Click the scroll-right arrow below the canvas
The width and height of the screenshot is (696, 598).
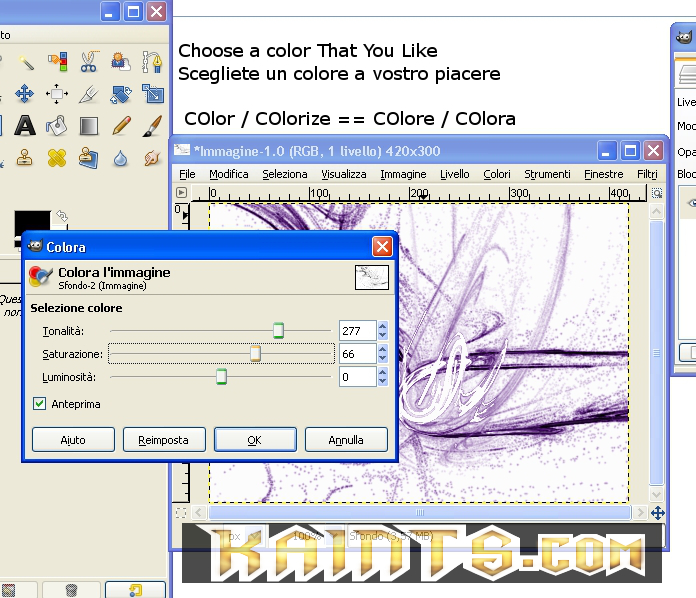click(640, 513)
